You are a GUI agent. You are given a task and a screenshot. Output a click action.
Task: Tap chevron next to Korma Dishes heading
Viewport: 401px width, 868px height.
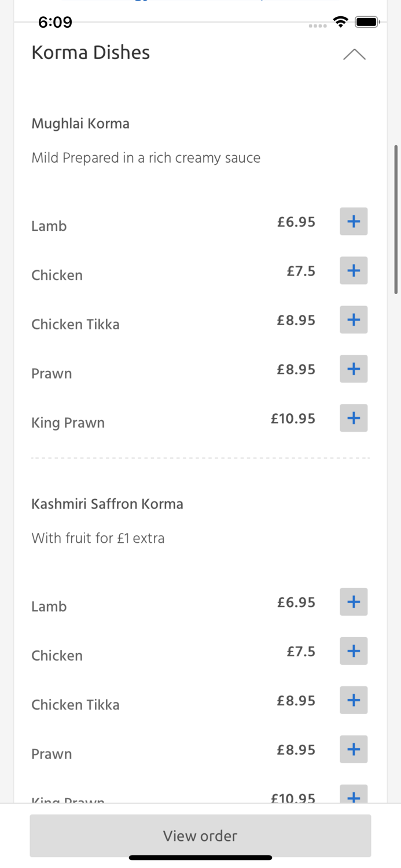point(354,54)
